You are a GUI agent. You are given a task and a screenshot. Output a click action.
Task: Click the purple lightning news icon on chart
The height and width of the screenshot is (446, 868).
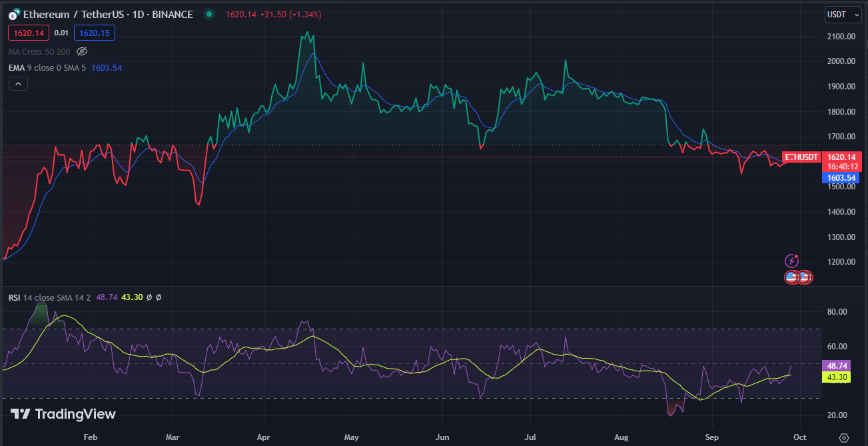click(791, 261)
